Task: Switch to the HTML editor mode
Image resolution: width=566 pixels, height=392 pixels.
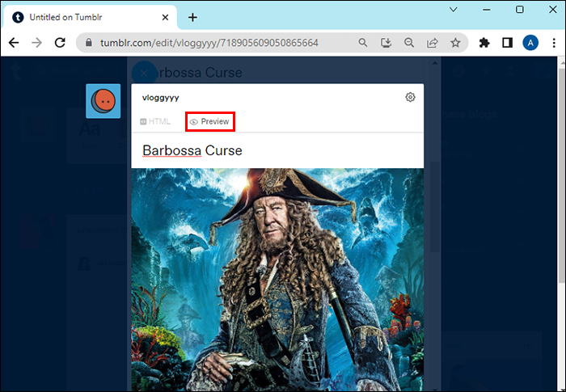Action: tap(155, 122)
